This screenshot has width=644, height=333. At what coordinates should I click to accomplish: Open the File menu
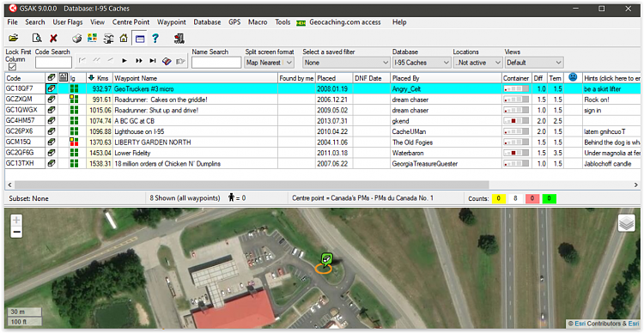[12, 22]
